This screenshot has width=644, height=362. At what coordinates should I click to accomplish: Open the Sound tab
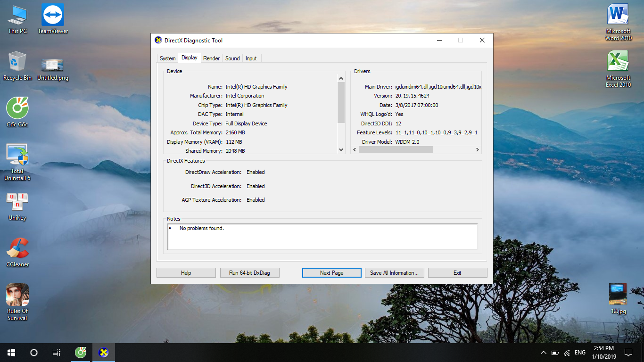pos(232,58)
